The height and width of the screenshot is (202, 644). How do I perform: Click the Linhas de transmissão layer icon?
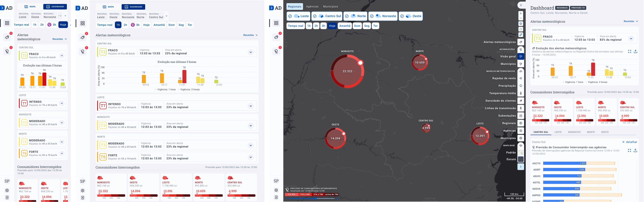(521, 108)
